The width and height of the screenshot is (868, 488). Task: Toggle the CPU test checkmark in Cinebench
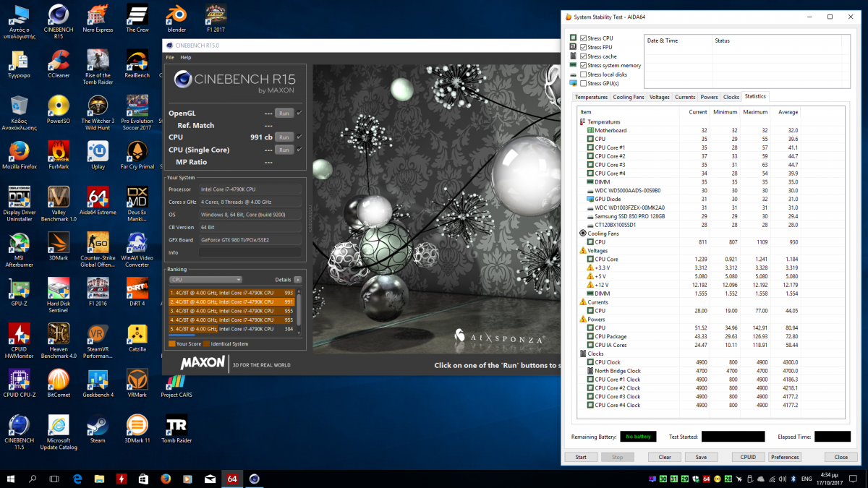tap(299, 137)
